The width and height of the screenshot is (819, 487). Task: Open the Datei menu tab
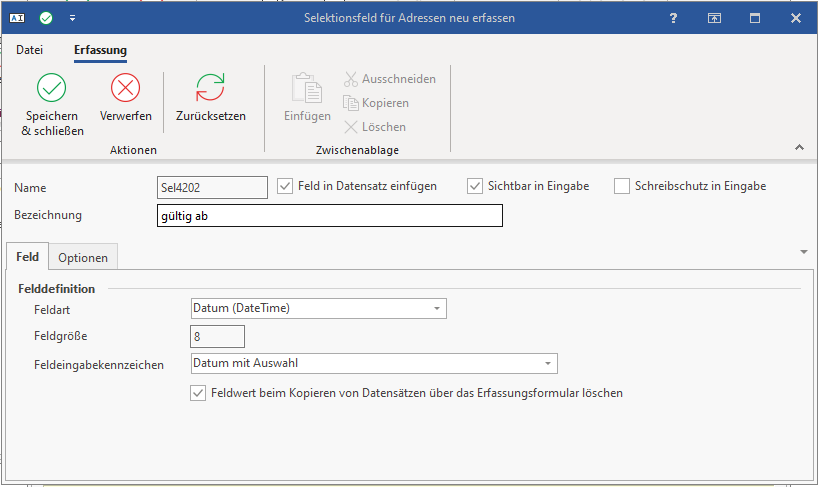[30, 49]
